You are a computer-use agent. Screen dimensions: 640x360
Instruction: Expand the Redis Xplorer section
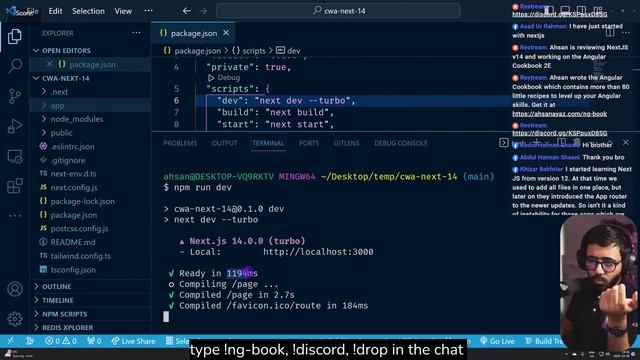coord(91,327)
